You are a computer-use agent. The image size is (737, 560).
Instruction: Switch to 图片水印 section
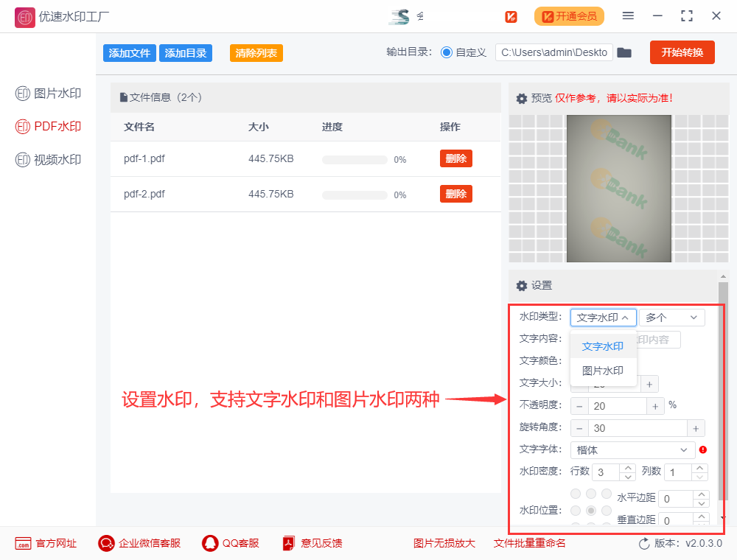(48, 94)
